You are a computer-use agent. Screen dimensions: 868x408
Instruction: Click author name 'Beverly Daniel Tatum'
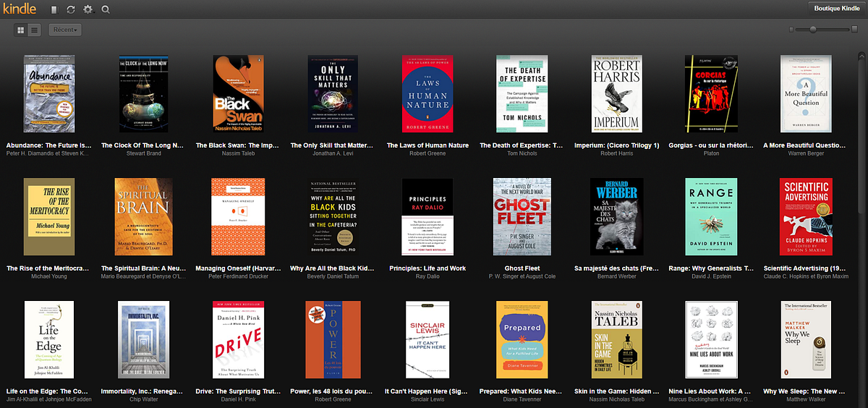(333, 277)
